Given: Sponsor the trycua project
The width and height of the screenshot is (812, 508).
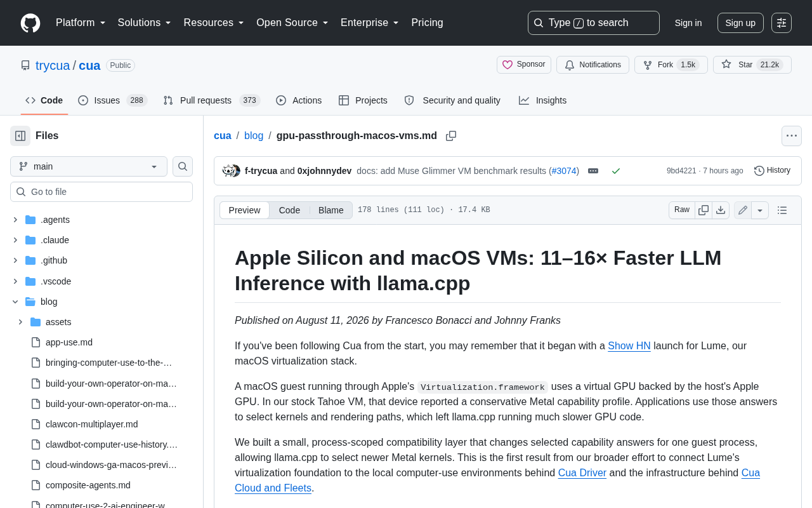Looking at the screenshot, I should click(x=524, y=65).
